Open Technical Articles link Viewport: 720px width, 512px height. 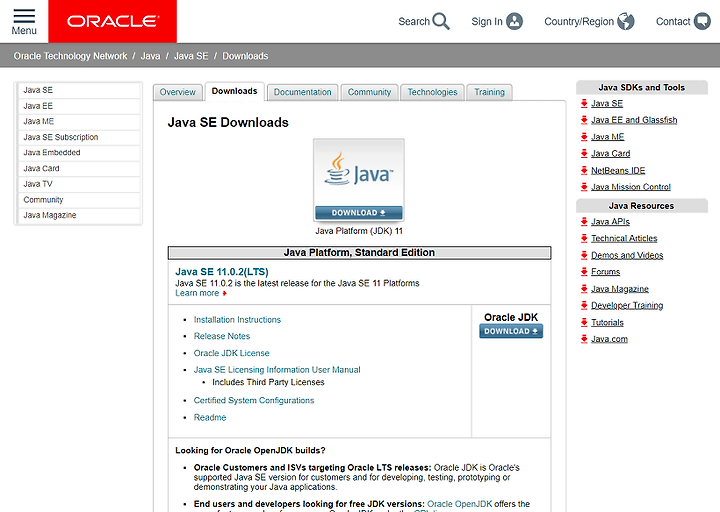tap(624, 238)
